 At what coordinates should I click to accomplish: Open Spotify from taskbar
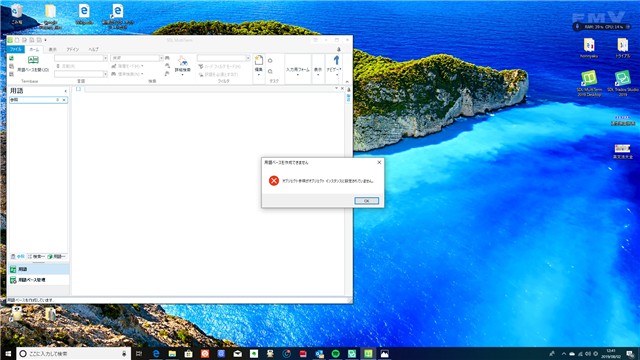coord(336,353)
